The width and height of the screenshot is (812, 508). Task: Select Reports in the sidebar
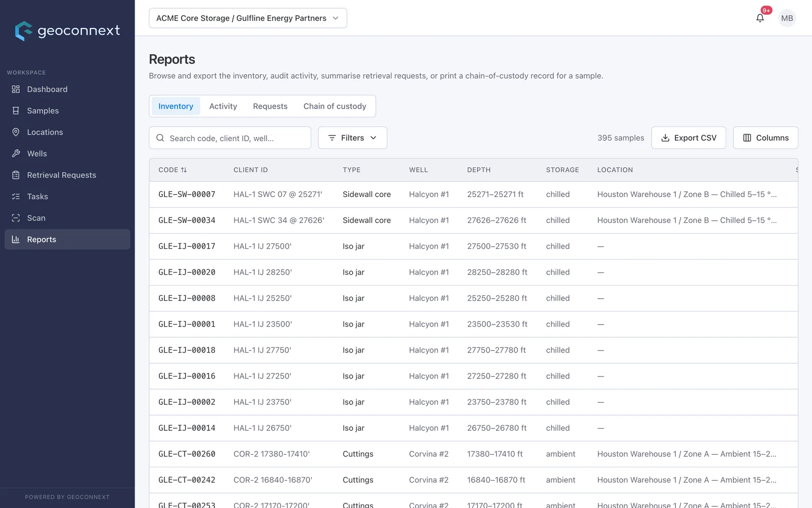[67, 239]
